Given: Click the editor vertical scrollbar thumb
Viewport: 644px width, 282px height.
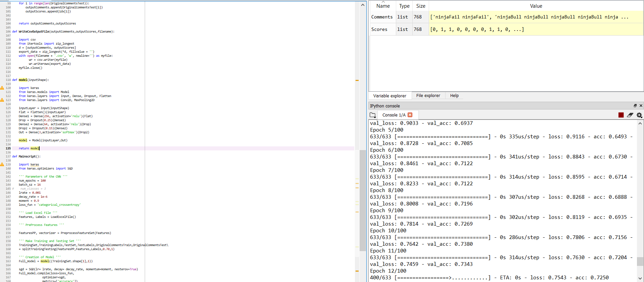Looking at the screenshot, I should (x=363, y=200).
